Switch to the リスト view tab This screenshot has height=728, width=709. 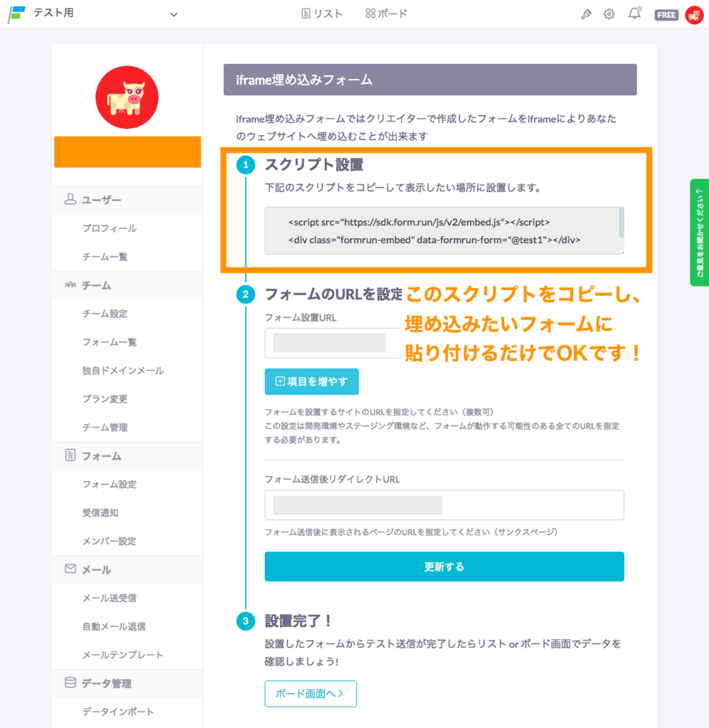(x=321, y=14)
